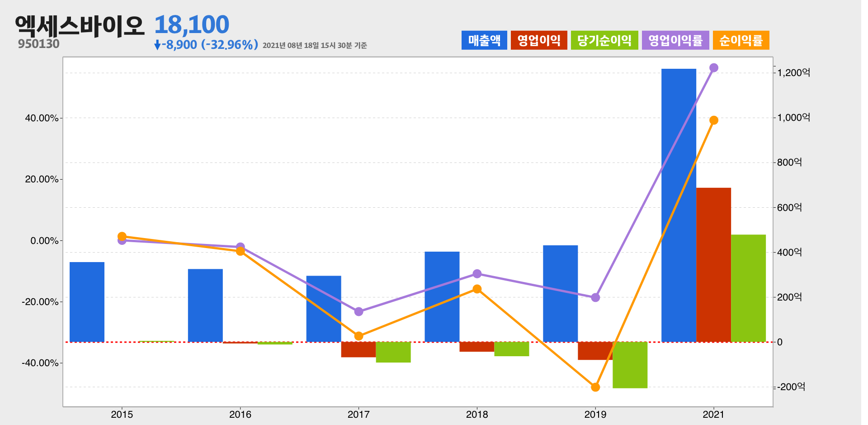
Task: Select the green negative 2019 당기순이익 bar
Action: (x=630, y=365)
